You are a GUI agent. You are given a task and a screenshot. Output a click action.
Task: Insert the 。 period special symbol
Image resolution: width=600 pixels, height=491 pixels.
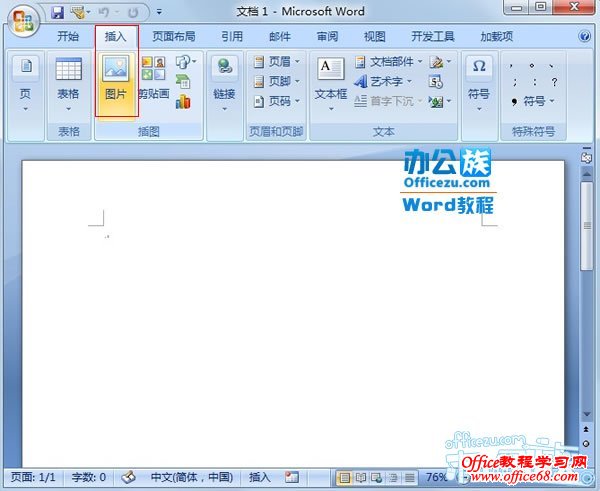pos(532,66)
